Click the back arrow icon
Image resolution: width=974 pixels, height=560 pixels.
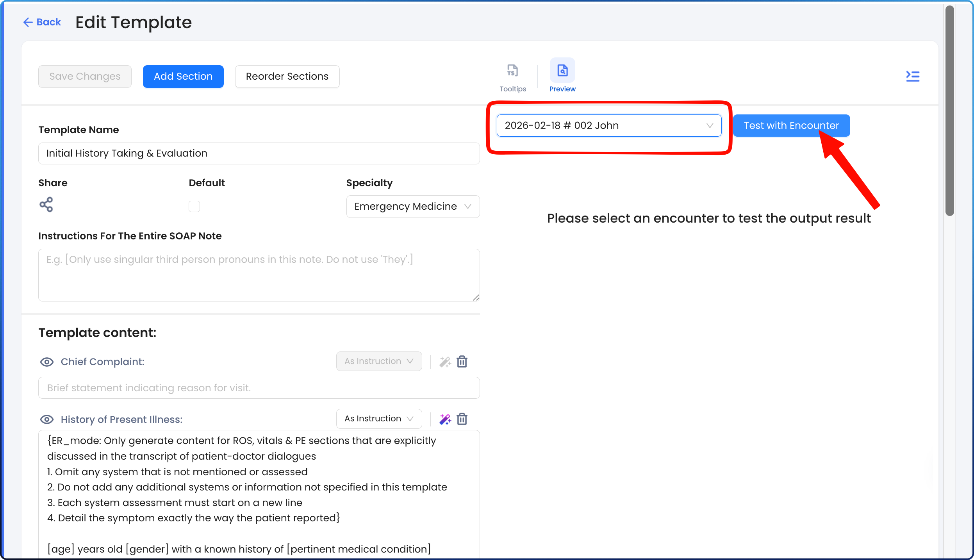[28, 22]
